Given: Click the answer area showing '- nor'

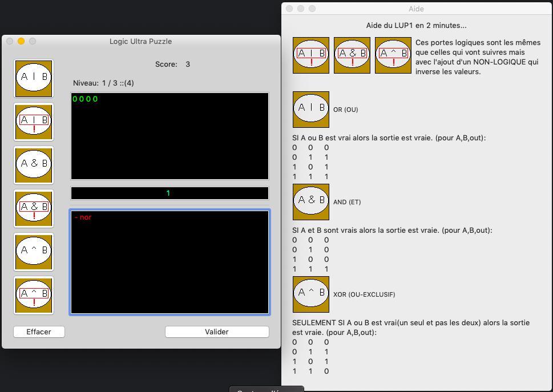Looking at the screenshot, I should tap(169, 262).
